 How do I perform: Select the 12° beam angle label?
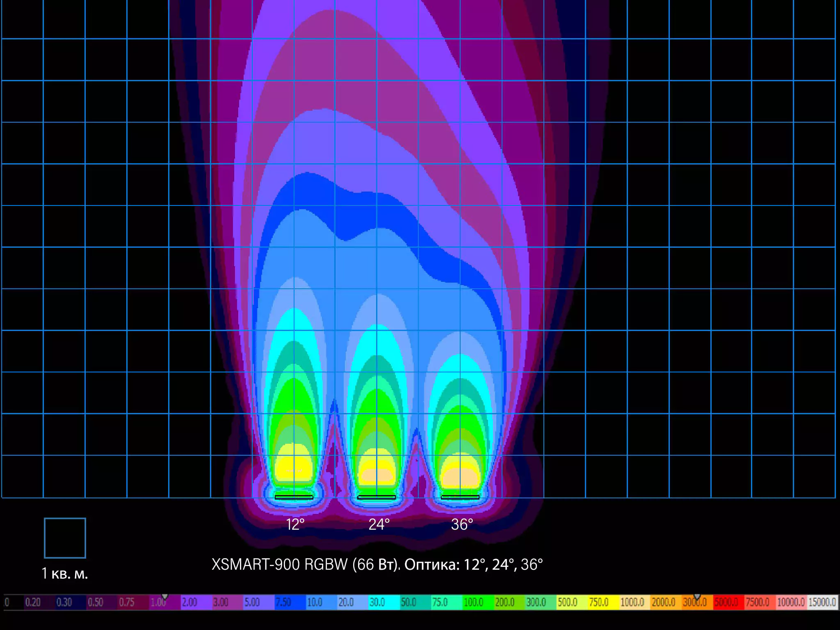(295, 525)
